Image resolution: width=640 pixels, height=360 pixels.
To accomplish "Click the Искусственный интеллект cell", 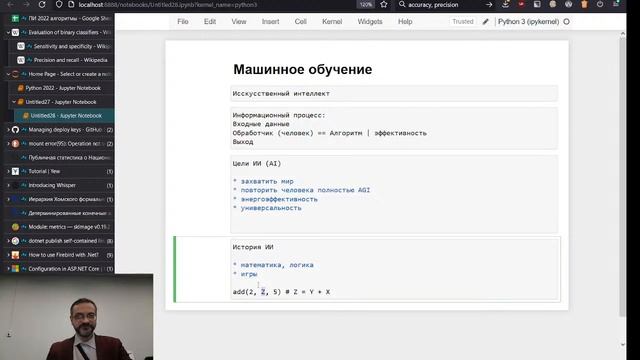I will tap(394, 93).
